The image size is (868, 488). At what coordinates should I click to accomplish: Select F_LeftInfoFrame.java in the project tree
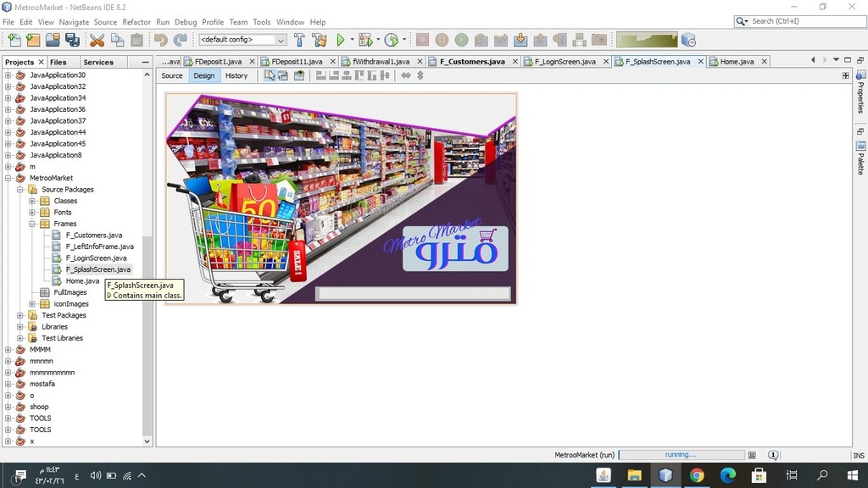point(100,247)
